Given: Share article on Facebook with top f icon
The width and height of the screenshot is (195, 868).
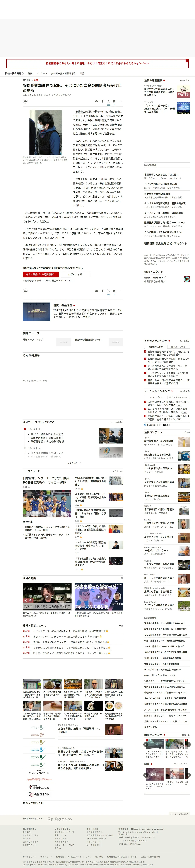Looking at the screenshot, I should click(x=103, y=101).
